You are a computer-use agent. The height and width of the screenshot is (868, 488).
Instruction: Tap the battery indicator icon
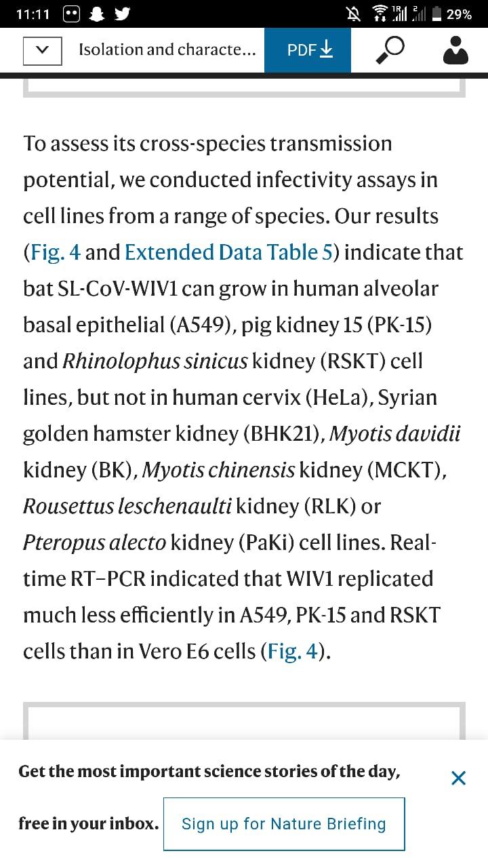pyautogui.click(x=437, y=14)
